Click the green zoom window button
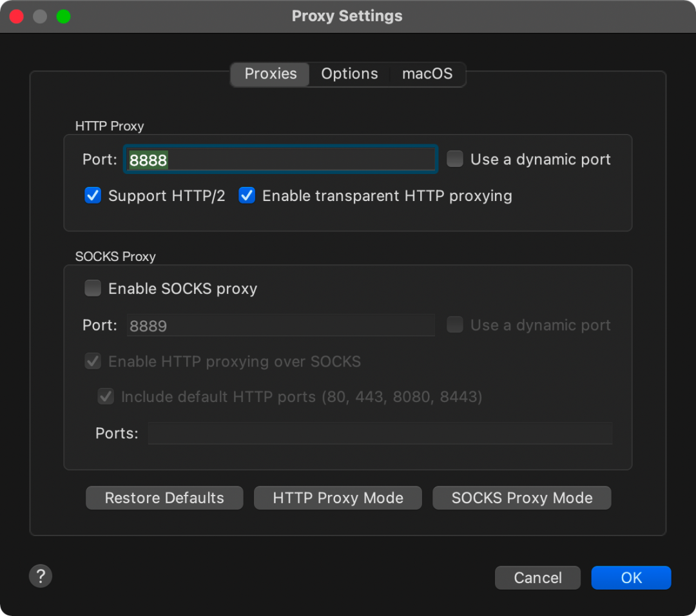696x616 pixels. click(x=63, y=16)
